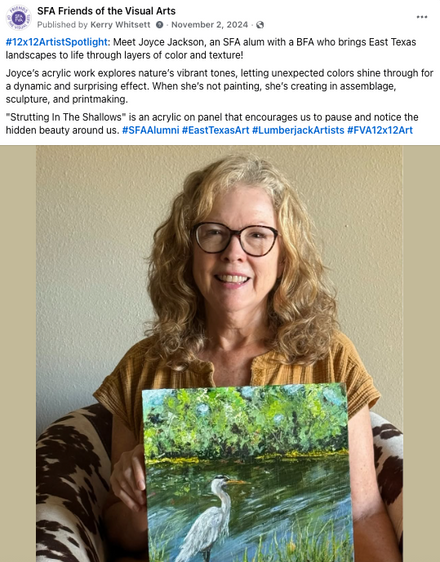Click the "Published by" label text
Viewport: 440px width, 562px height.
62,25
